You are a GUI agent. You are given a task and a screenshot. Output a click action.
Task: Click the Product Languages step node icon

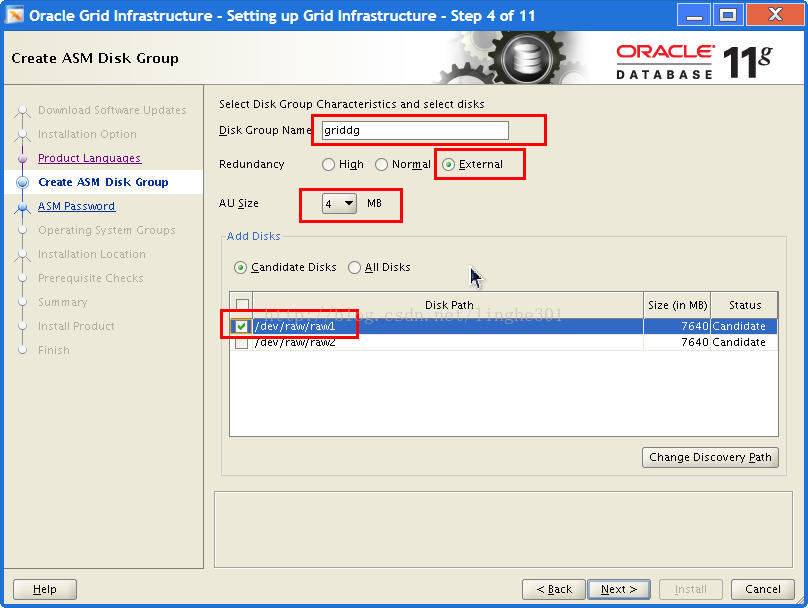(x=22, y=159)
